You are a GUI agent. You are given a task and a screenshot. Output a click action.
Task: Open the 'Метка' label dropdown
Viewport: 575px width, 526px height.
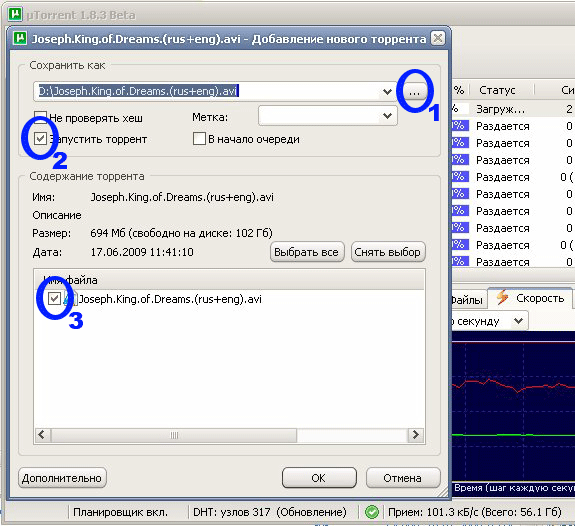(x=387, y=116)
